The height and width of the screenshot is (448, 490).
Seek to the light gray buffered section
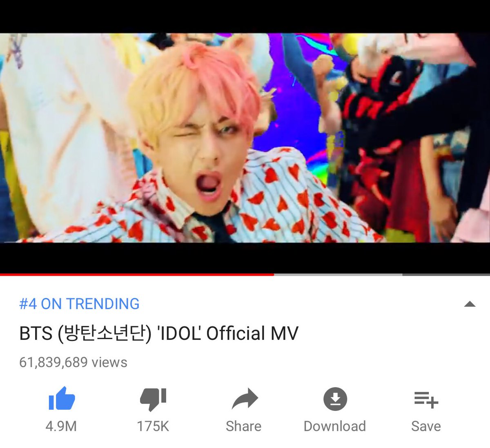tap(338, 274)
